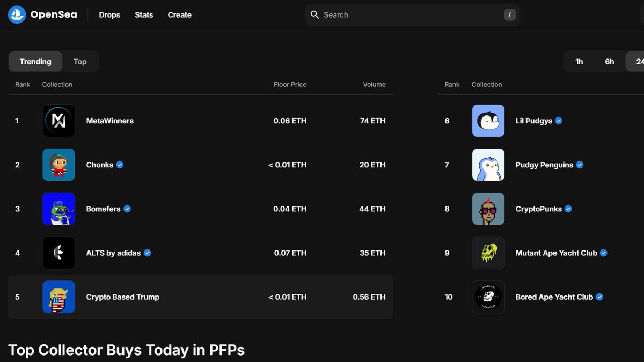Screen dimensions: 644x362
Task: Click the verified badge beside Pudgy Penguins
Action: click(580, 165)
